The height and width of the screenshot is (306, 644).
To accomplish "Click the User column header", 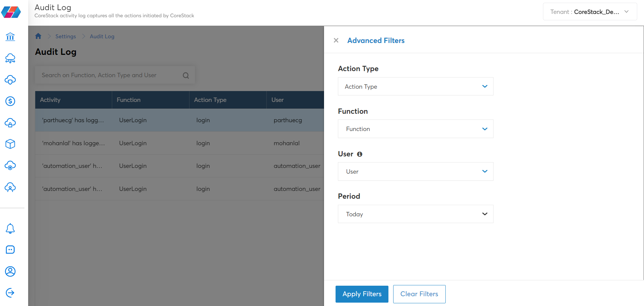I will 295,100.
